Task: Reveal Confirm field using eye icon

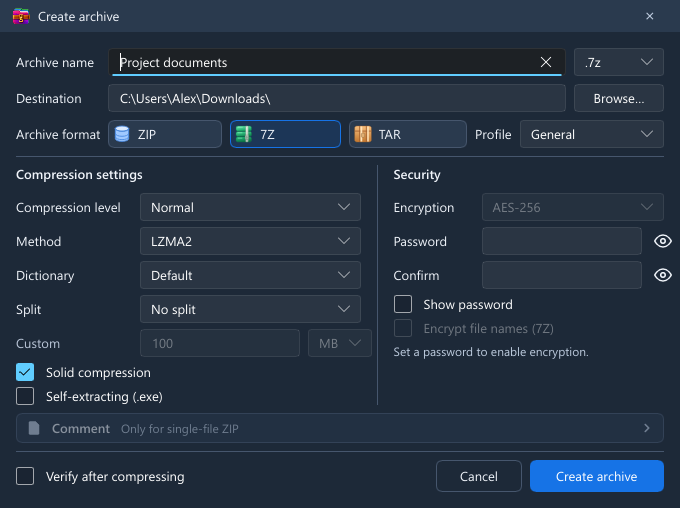Action: [x=663, y=275]
